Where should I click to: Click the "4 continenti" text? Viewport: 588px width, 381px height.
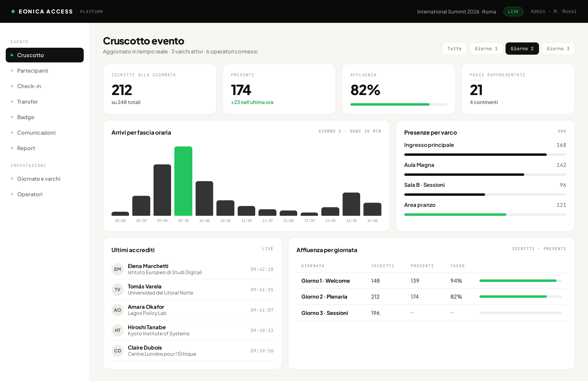coord(484,102)
